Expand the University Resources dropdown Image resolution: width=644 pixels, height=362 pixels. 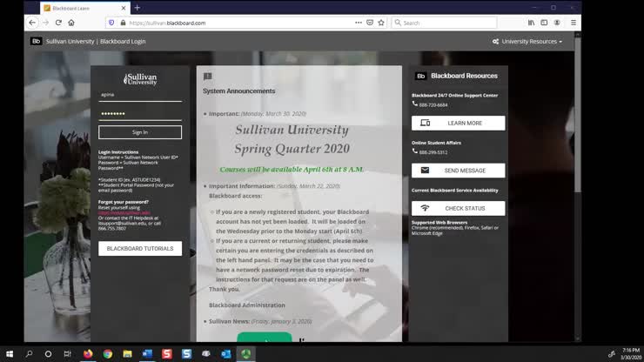coord(527,42)
